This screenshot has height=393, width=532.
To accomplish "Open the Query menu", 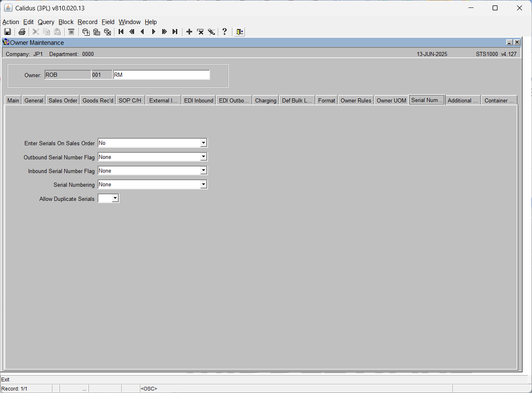I will pyautogui.click(x=46, y=22).
